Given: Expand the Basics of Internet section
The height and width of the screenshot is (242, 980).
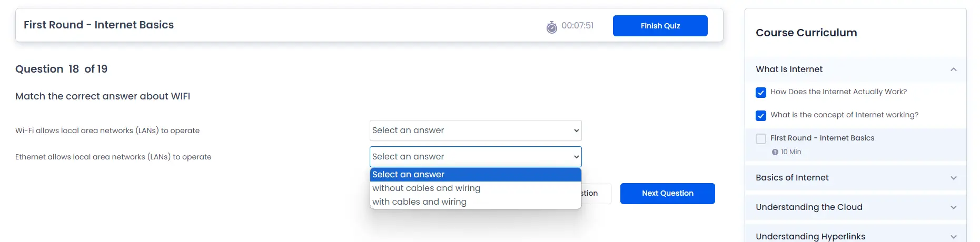Looking at the screenshot, I should [855, 178].
